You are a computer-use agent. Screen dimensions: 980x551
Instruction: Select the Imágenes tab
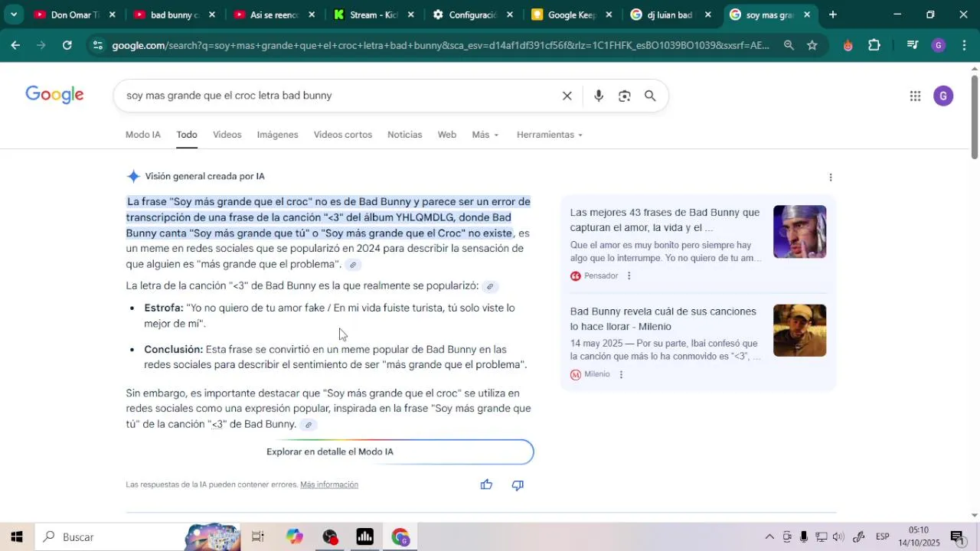[x=277, y=135]
